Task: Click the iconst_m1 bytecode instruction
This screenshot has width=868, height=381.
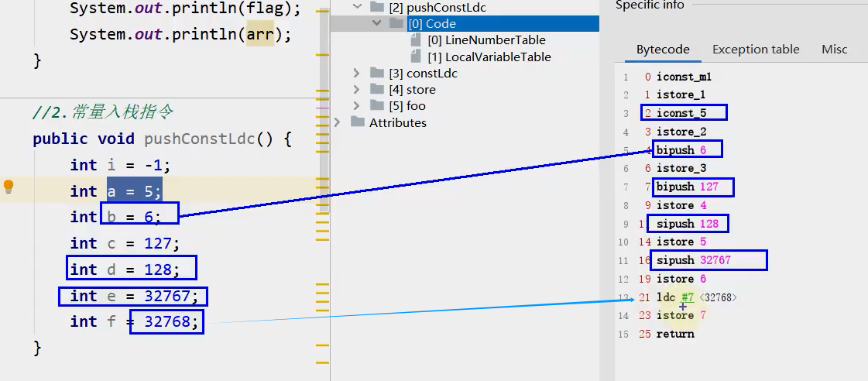Action: coord(684,77)
